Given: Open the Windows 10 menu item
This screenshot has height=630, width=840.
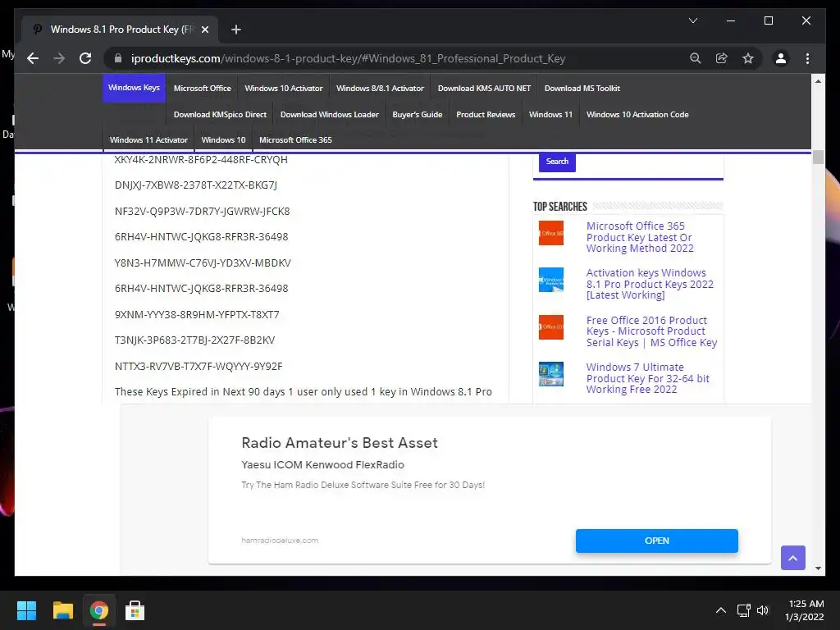Looking at the screenshot, I should (223, 139).
